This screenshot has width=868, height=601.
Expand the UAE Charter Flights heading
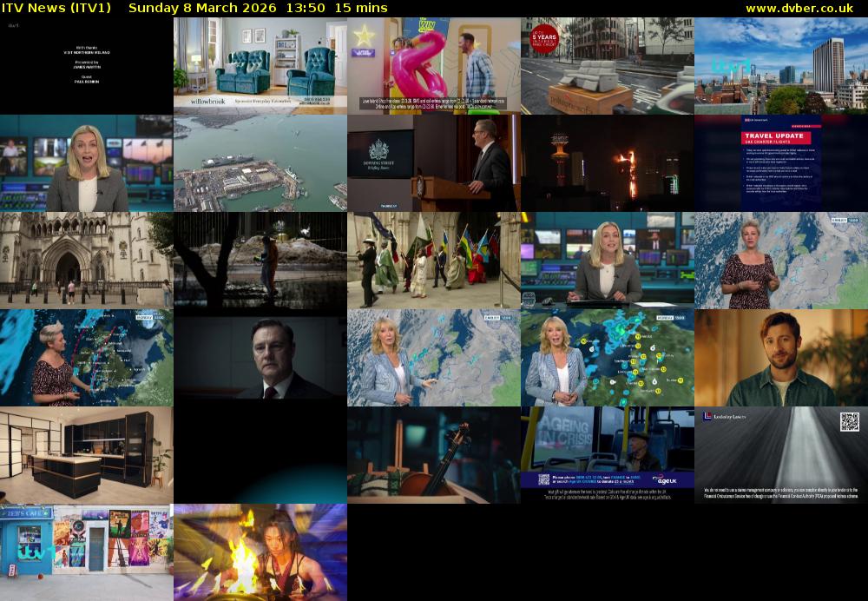[767, 141]
